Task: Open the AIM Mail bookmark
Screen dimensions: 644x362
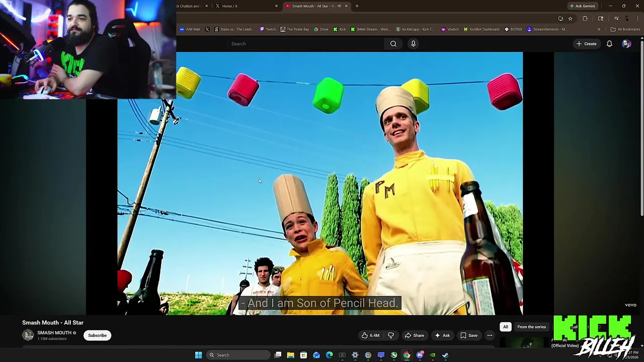Action: coord(190,29)
